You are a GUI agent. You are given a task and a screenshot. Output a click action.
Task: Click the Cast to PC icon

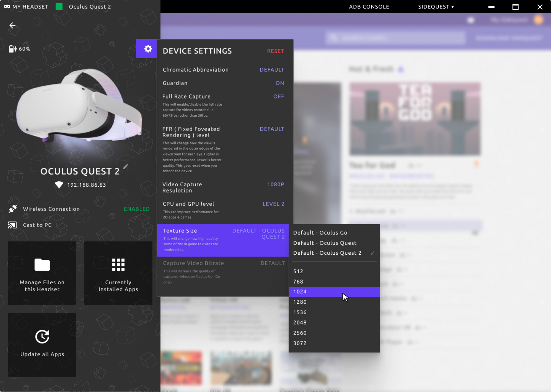tap(12, 225)
